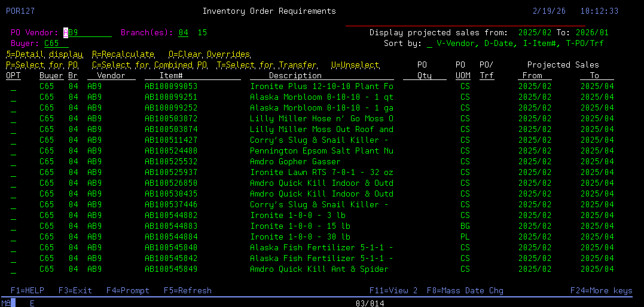Switch to F11=View 2
644x307 pixels.
click(x=393, y=291)
